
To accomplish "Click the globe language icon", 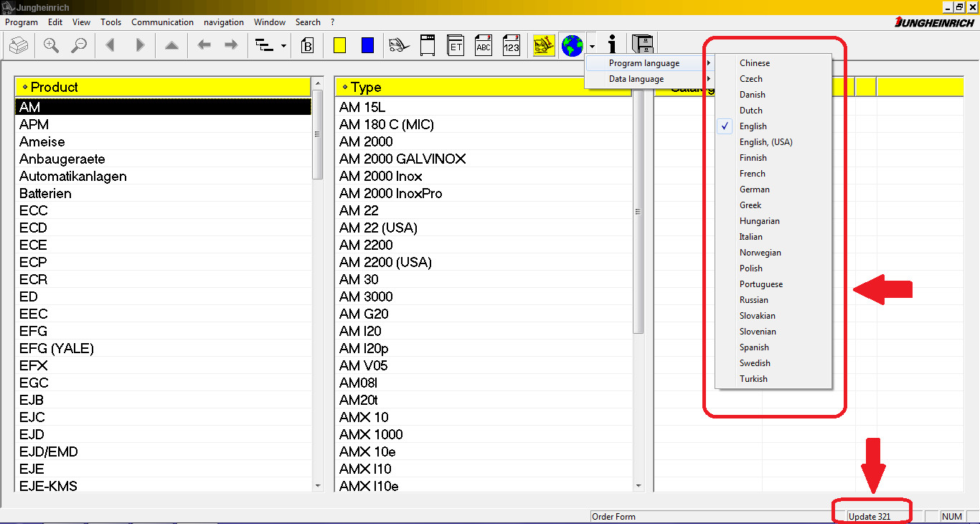I will pyautogui.click(x=572, y=46).
